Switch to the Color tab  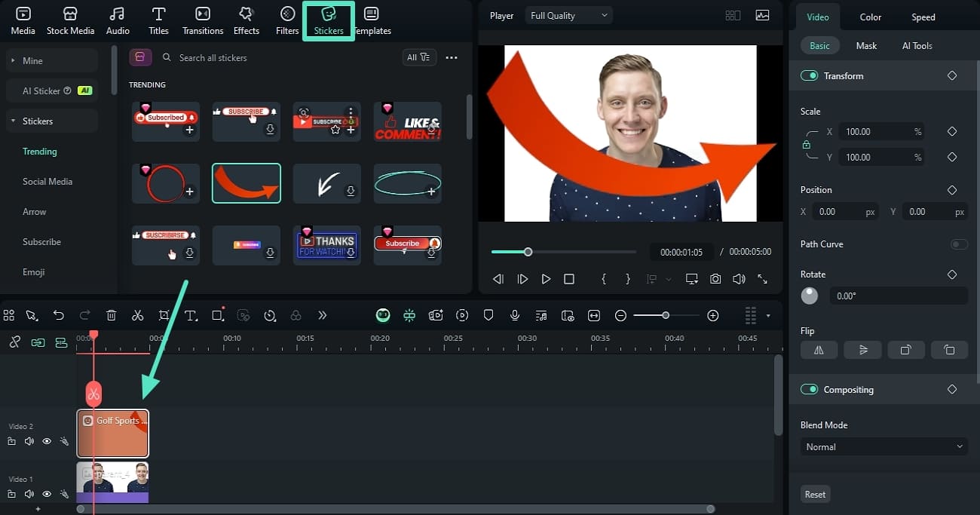871,17
